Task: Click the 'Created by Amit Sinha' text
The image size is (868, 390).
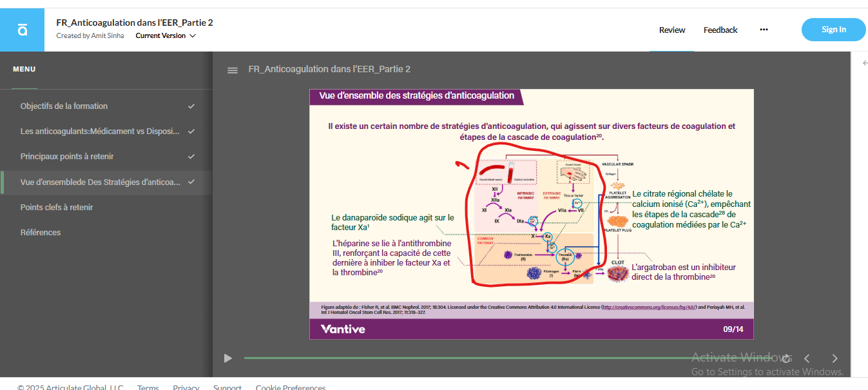Action: [90, 36]
